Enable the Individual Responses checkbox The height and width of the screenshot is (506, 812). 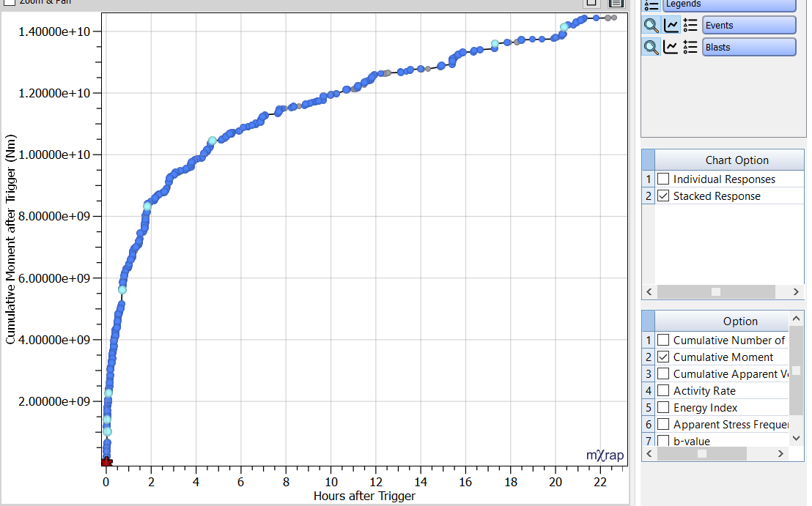(x=663, y=179)
